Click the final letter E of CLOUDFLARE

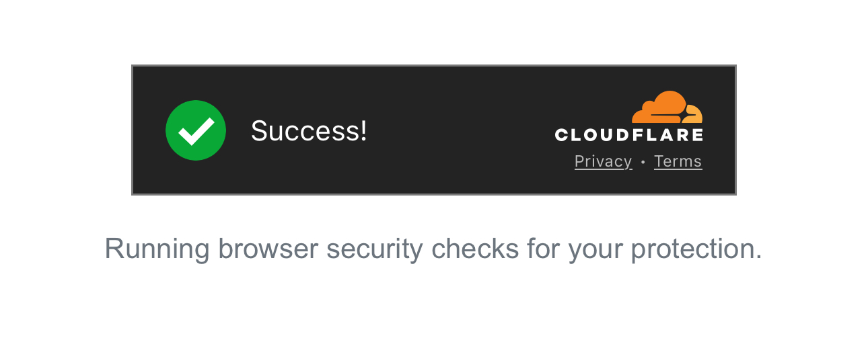click(697, 135)
